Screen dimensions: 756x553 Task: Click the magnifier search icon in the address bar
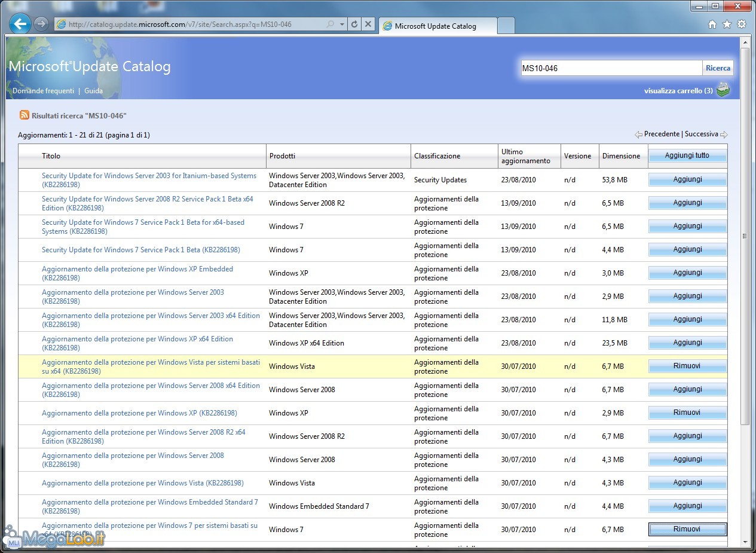[330, 25]
